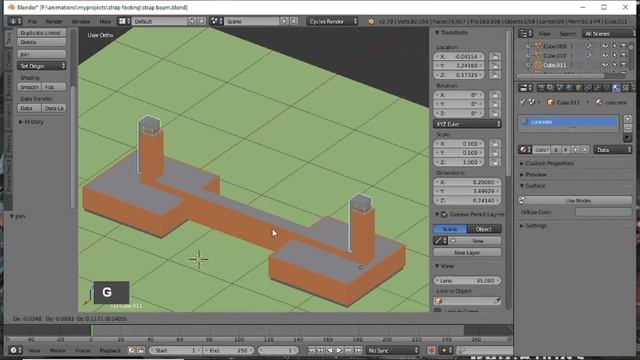The image size is (640, 360).
Task: Open the timeline Playback menu
Action: click(110, 350)
